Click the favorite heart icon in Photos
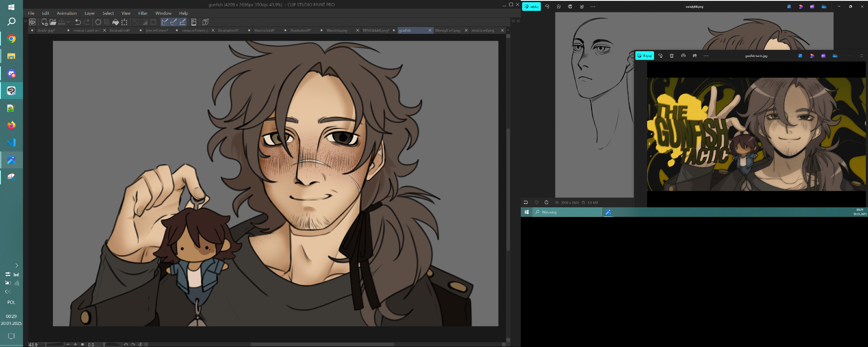Viewport: 868px width, 347px height. [536, 203]
